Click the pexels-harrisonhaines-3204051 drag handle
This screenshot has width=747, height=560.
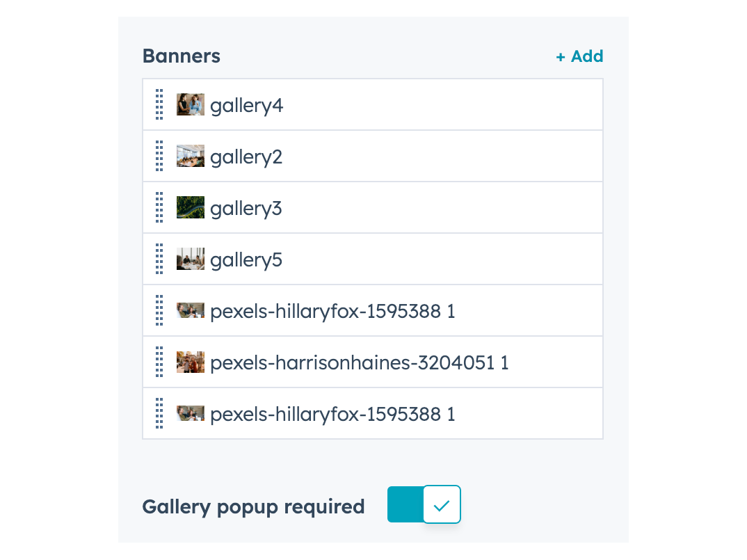159,362
